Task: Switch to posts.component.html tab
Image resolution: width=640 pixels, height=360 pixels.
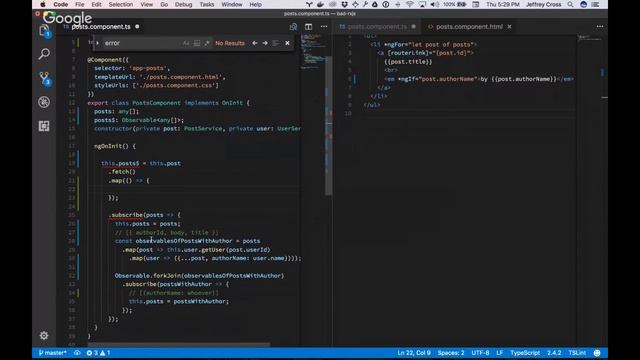Action: point(469,27)
